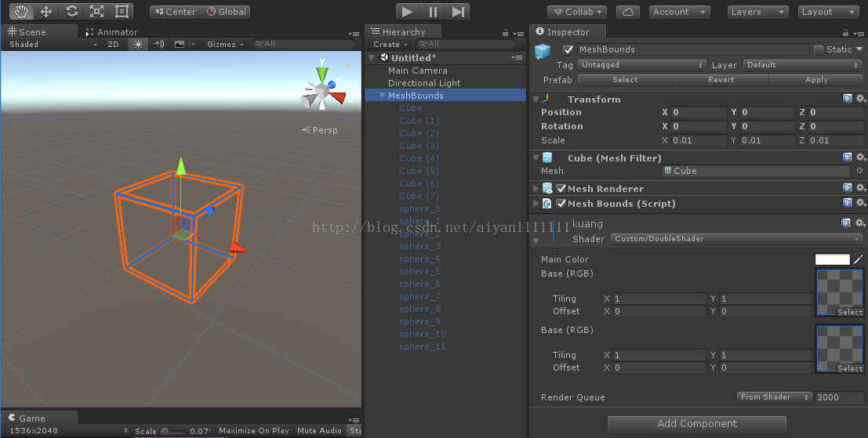Open Transform component gear settings
Viewport: 868px width, 438px height.
(861, 99)
